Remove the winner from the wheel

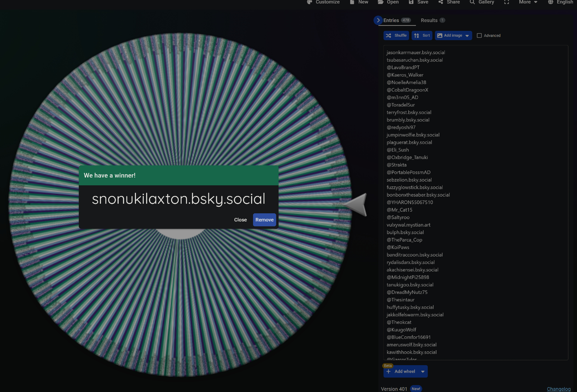point(264,220)
